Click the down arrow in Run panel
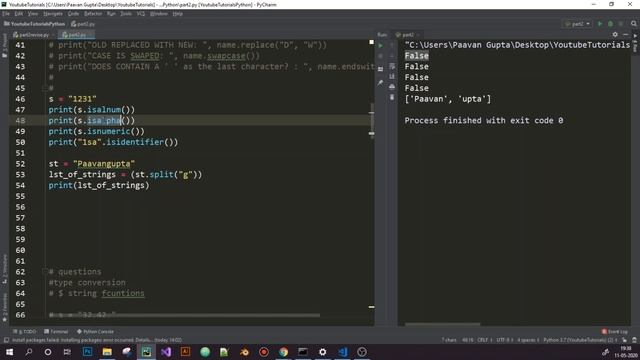The width and height of the screenshot is (640, 360). pyautogui.click(x=392, y=56)
